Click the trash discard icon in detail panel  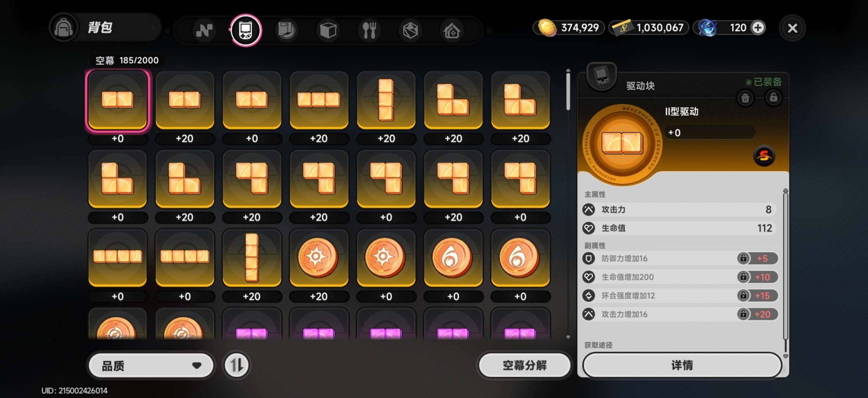[x=745, y=98]
